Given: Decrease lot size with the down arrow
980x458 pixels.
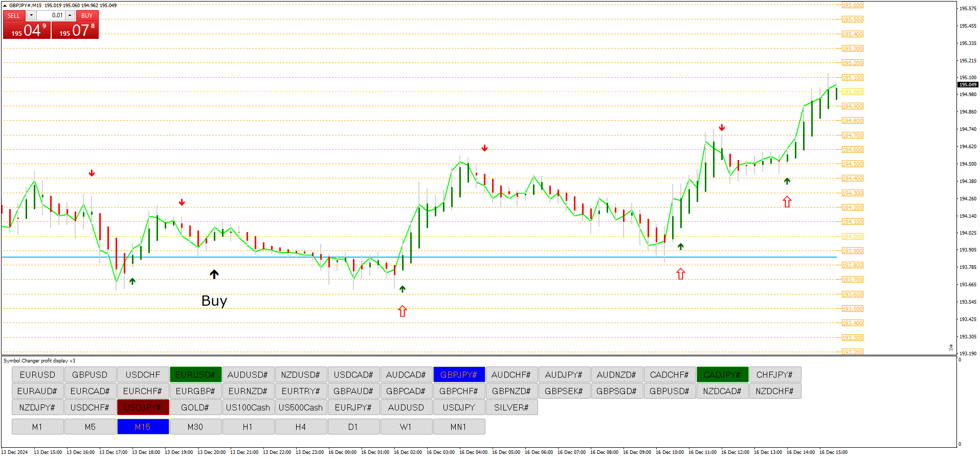Looking at the screenshot, I should coord(31,15).
